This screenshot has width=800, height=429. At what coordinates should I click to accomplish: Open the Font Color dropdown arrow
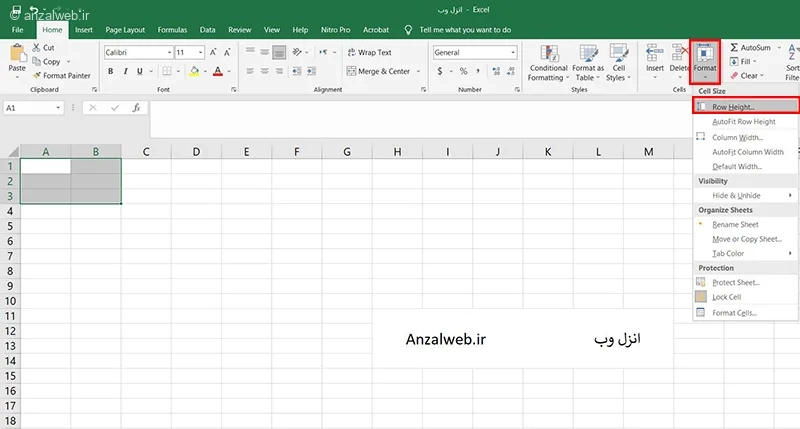[229, 71]
